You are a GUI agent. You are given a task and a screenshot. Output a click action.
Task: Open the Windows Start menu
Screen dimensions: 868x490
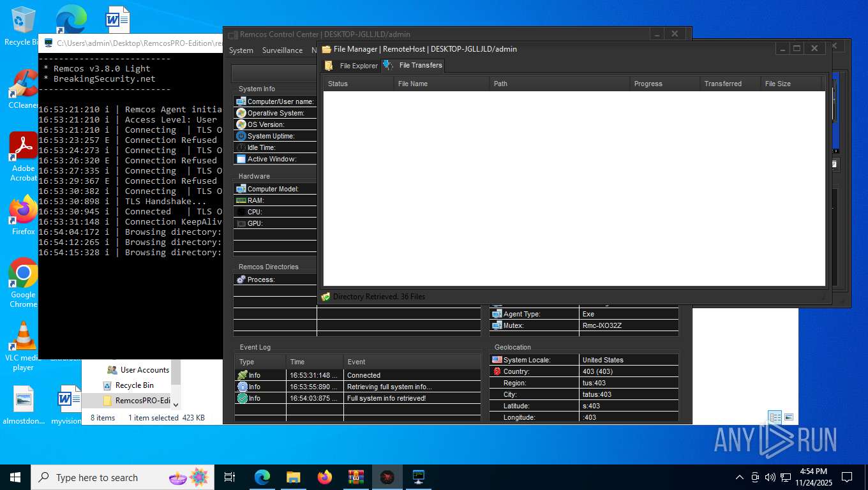(x=15, y=477)
